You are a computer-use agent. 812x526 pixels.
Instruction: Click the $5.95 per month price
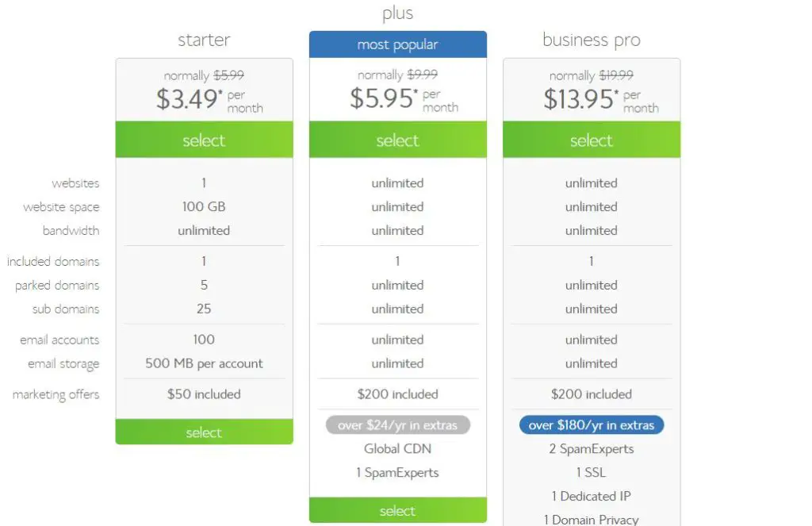(x=404, y=98)
